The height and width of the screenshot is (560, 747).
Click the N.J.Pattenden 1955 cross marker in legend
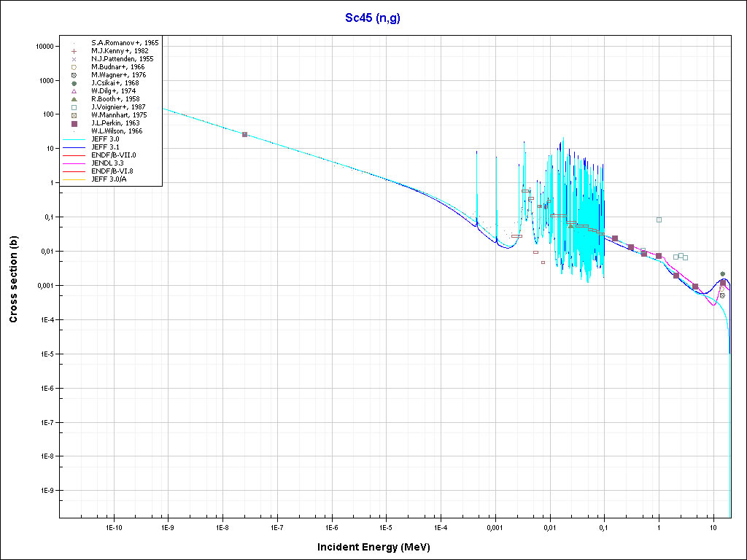pyautogui.click(x=74, y=59)
